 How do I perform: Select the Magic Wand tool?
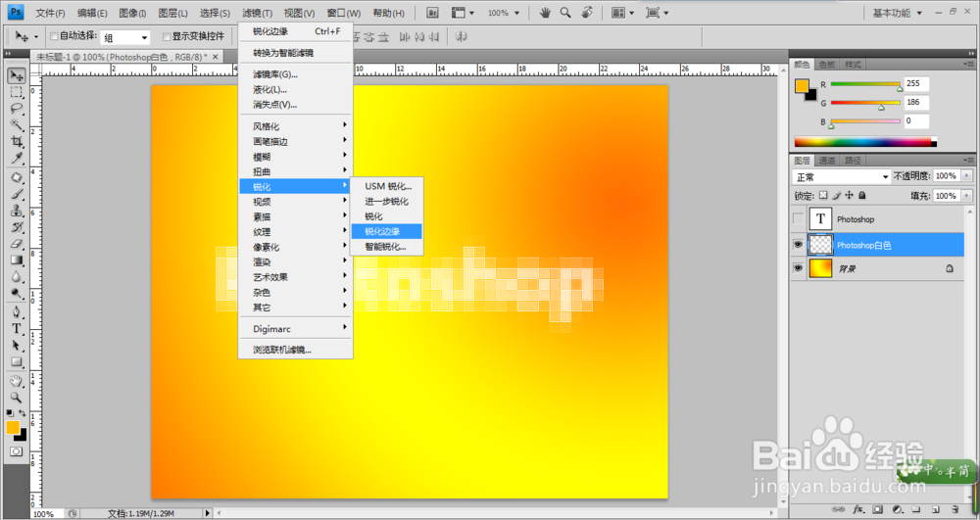point(17,124)
